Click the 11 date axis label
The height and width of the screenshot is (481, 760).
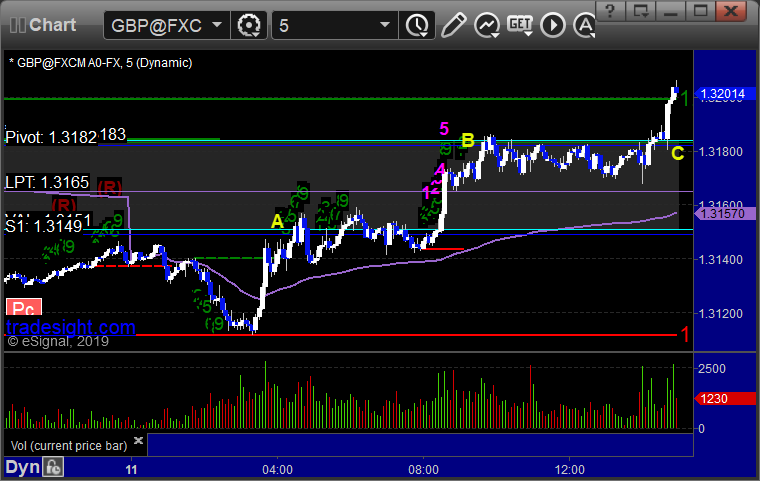click(131, 470)
